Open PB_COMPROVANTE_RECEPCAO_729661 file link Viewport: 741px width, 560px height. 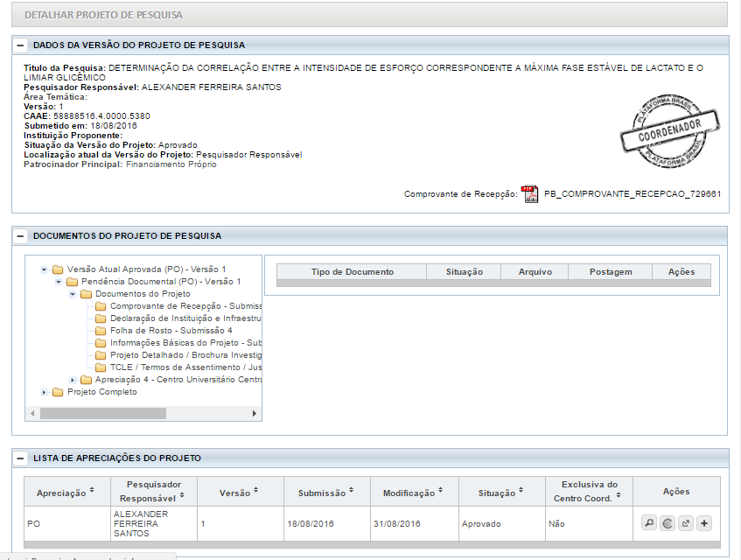click(x=632, y=193)
